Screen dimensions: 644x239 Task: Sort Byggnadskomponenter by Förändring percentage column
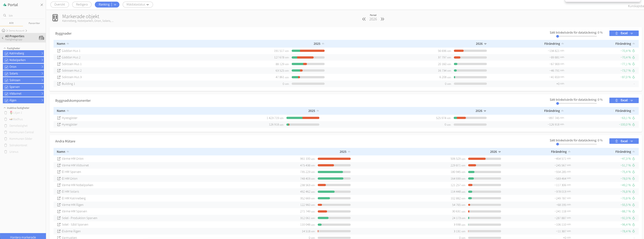click(x=625, y=111)
